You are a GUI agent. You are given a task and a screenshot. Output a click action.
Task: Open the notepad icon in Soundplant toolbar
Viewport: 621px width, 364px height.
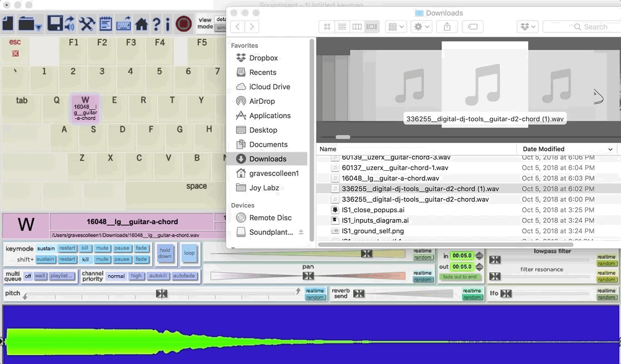tap(106, 24)
